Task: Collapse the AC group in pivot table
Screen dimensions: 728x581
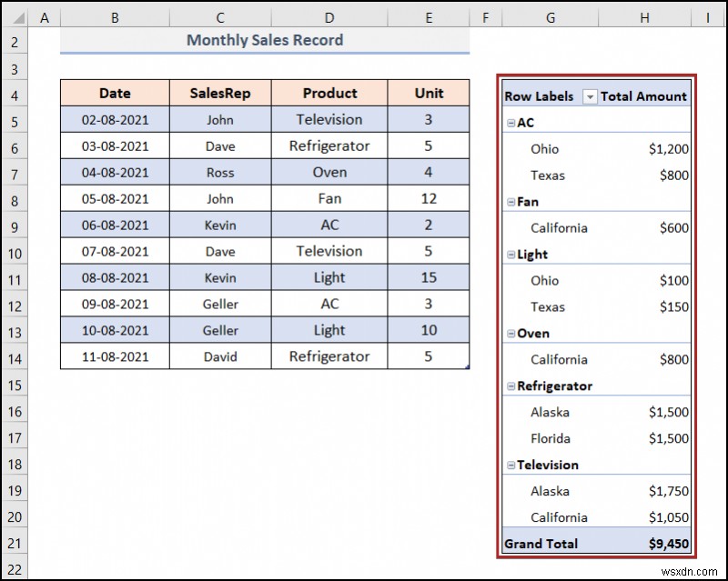Action: point(511,123)
